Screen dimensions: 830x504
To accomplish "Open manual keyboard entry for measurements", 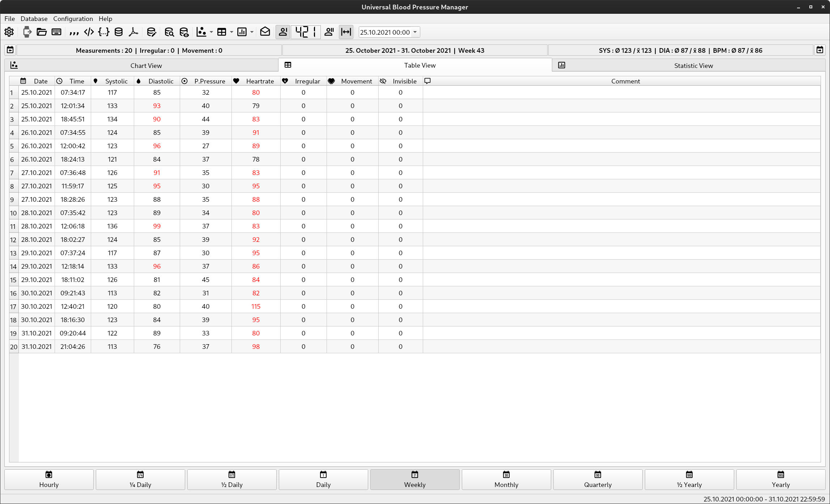I will click(56, 32).
